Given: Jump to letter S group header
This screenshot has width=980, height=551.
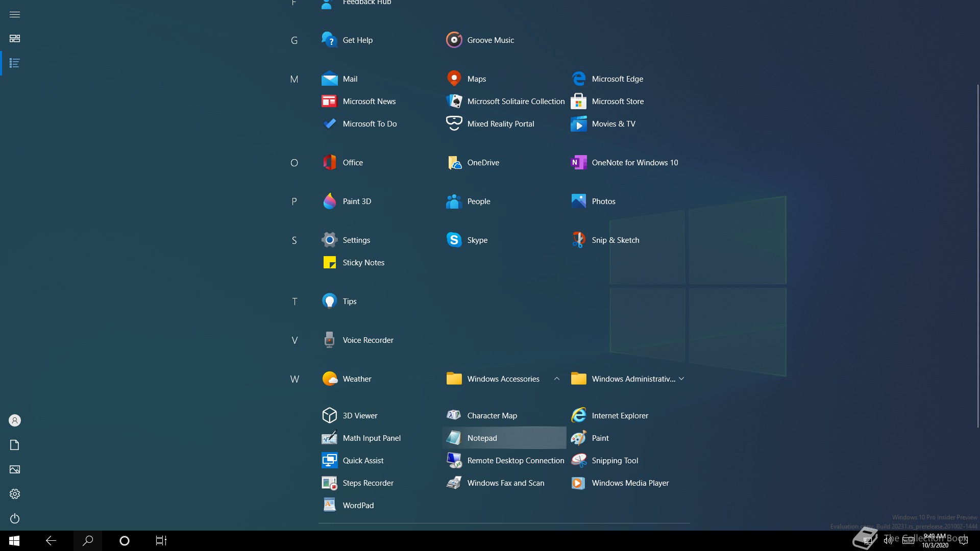Looking at the screenshot, I should pyautogui.click(x=294, y=240).
